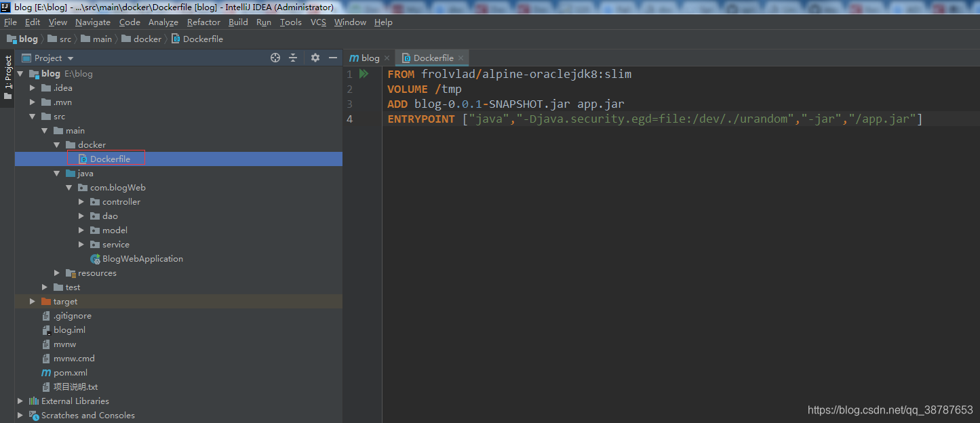Open the Code menu

(130, 22)
